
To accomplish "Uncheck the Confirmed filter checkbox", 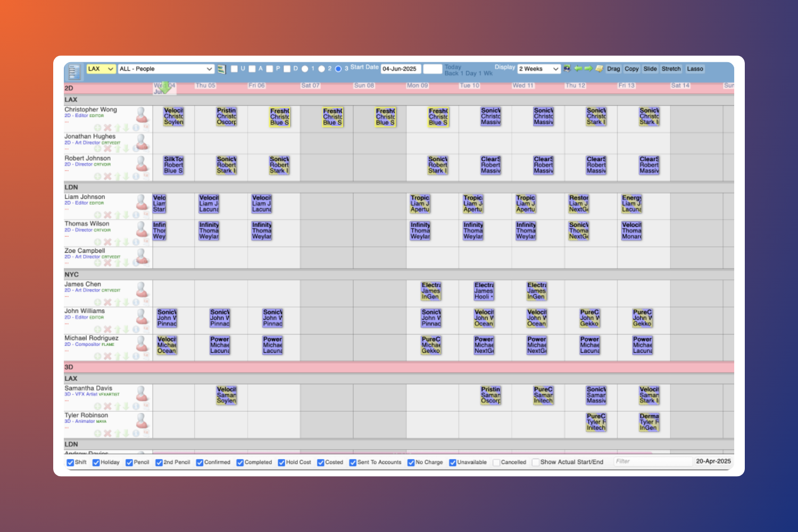I will [199, 462].
